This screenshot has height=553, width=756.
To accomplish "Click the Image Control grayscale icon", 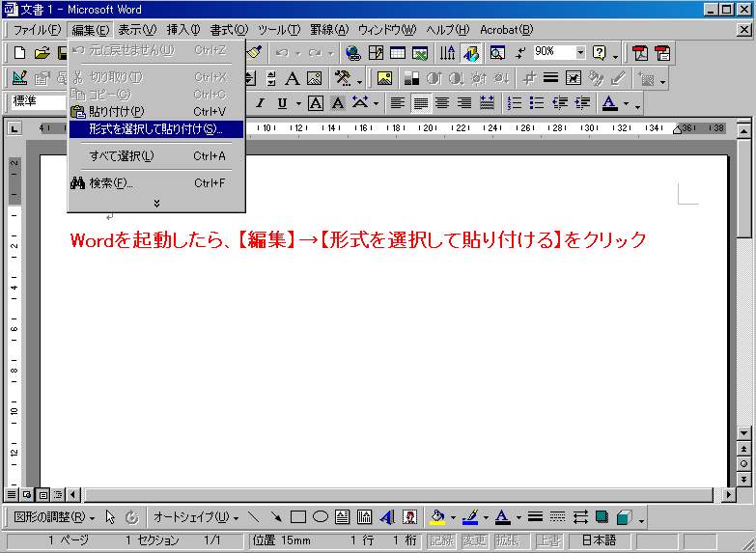I will (x=411, y=78).
